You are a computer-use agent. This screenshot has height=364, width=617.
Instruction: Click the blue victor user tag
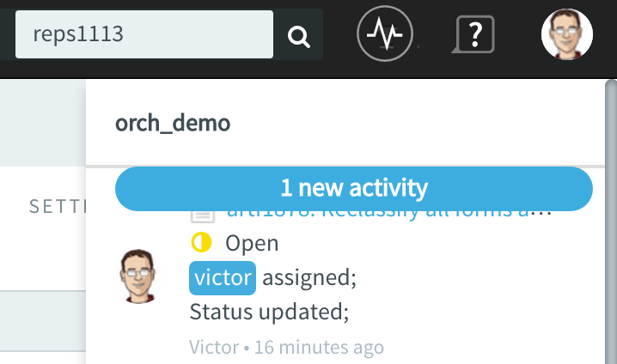pos(223,278)
